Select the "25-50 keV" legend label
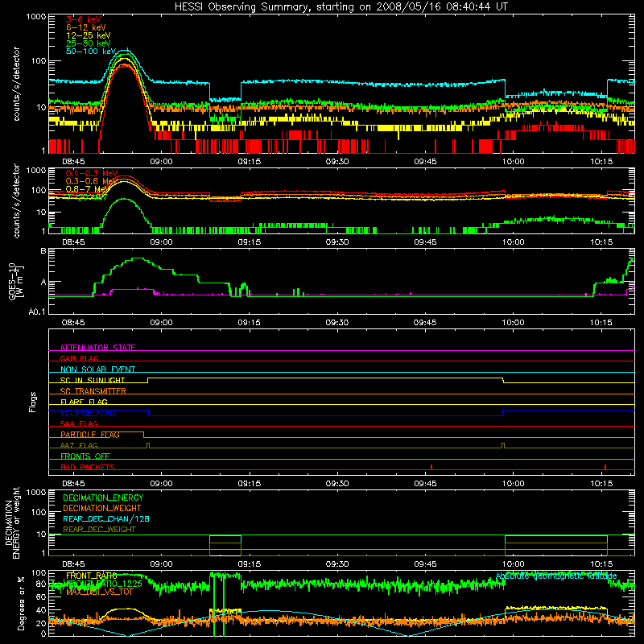644x644 pixels. [x=89, y=43]
